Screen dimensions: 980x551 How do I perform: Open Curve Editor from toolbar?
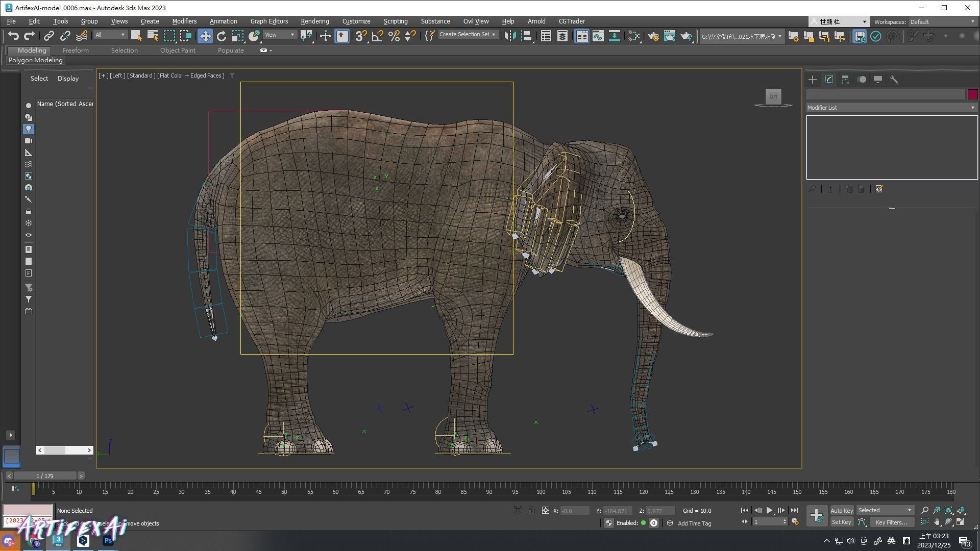click(x=598, y=36)
